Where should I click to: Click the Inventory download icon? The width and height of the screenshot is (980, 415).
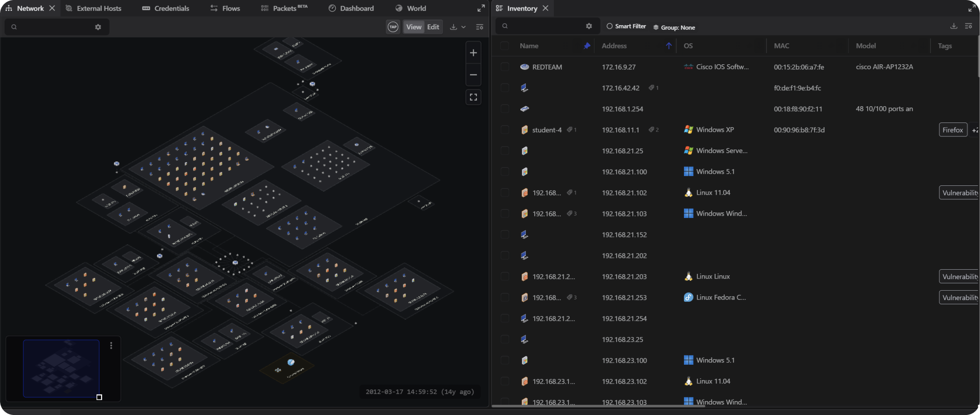pos(953,26)
